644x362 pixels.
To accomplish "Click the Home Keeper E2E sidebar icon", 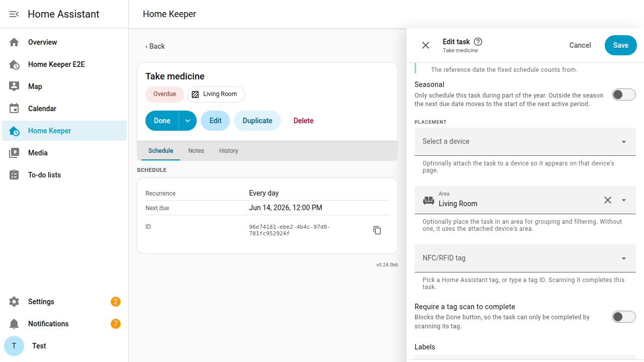I will pos(14,64).
